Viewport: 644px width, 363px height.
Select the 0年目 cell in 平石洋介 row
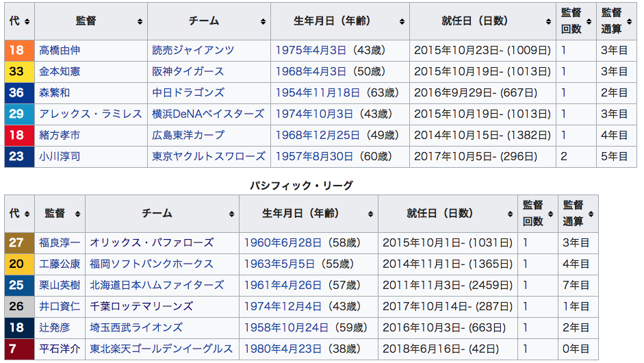(x=578, y=349)
